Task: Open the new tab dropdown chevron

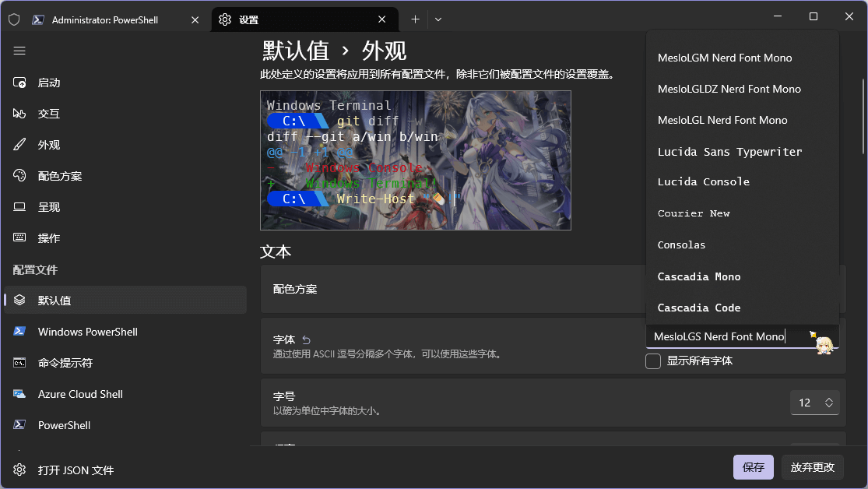Action: (438, 19)
